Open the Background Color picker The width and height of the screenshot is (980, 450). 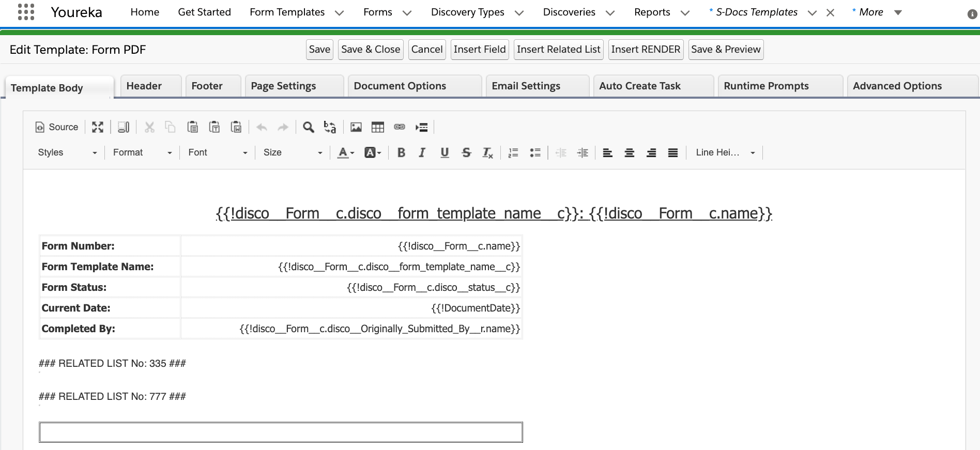coord(373,152)
